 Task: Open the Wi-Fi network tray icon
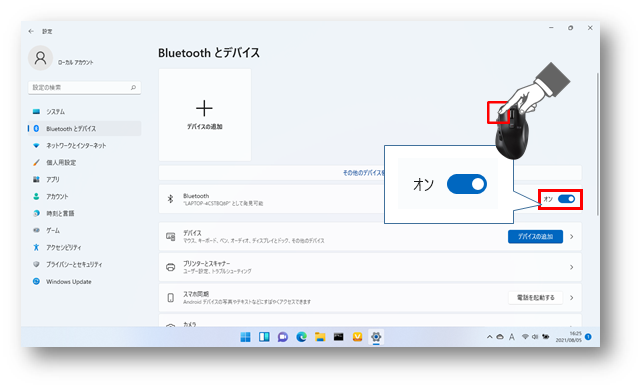tap(525, 337)
